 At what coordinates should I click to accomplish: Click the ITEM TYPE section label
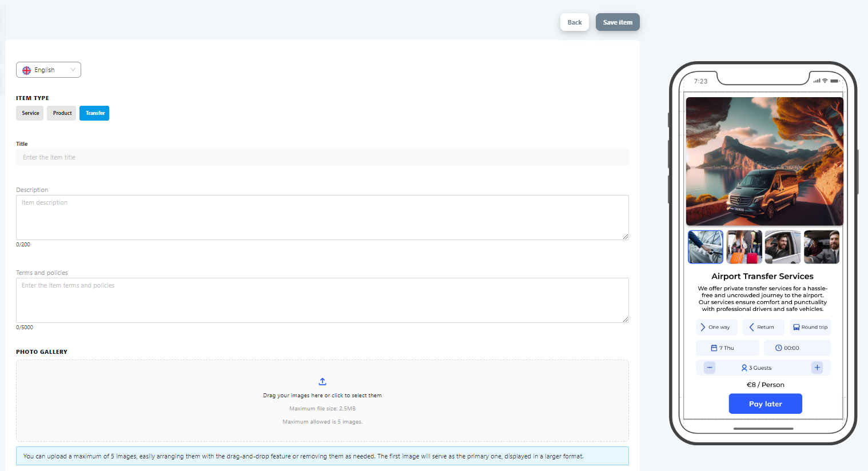pyautogui.click(x=33, y=98)
